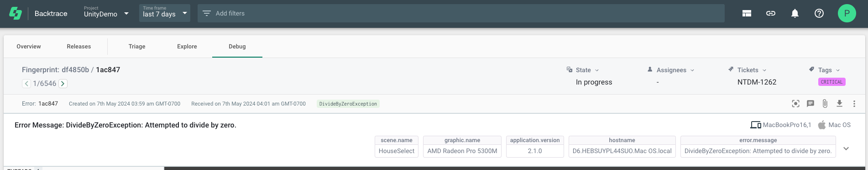The height and width of the screenshot is (170, 868).
Task: Expand the Tickets dropdown
Action: pyautogui.click(x=764, y=70)
